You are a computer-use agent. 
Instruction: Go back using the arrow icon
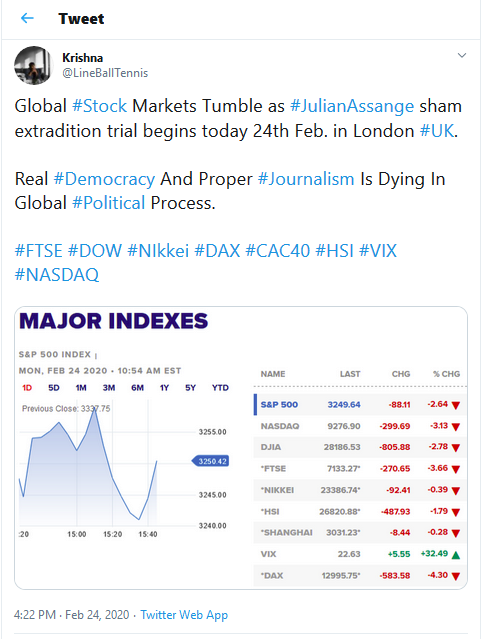pyautogui.click(x=27, y=18)
